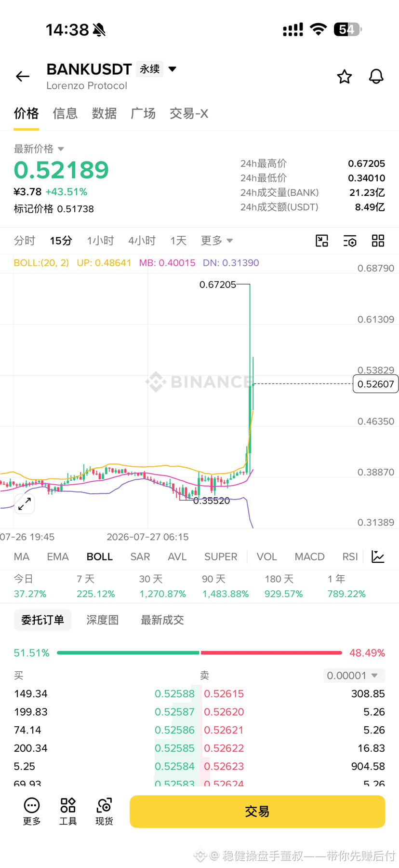This screenshot has width=399, height=868.
Task: Tap the 24h最高价 value 0.67205
Action: [367, 164]
